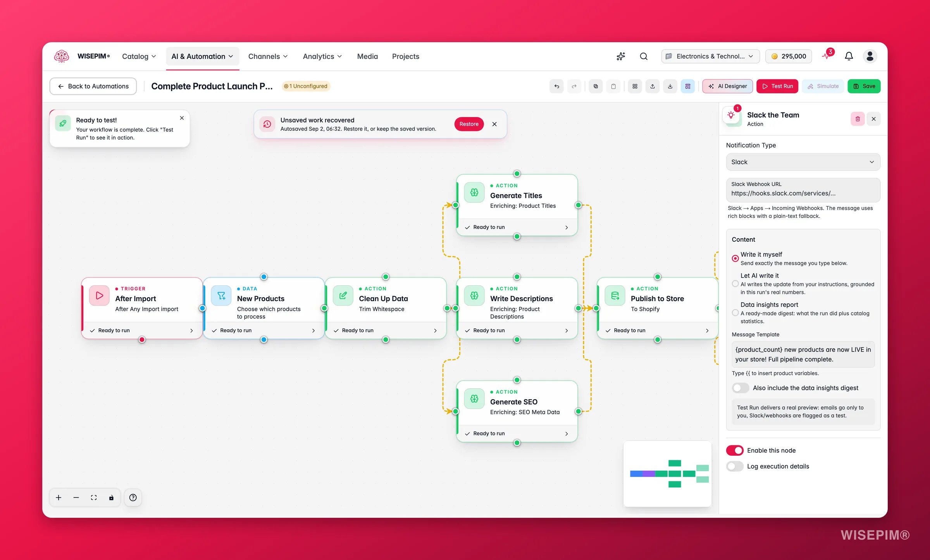The width and height of the screenshot is (930, 560).
Task: Expand the Publish to Store Ready to run row
Action: 657,331
